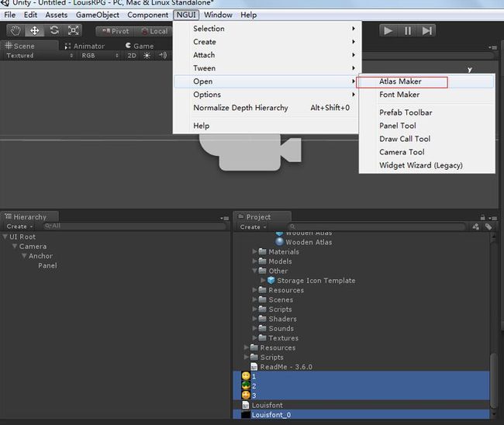Open the Window menu
Image resolution: width=504 pixels, height=425 pixels.
[218, 15]
